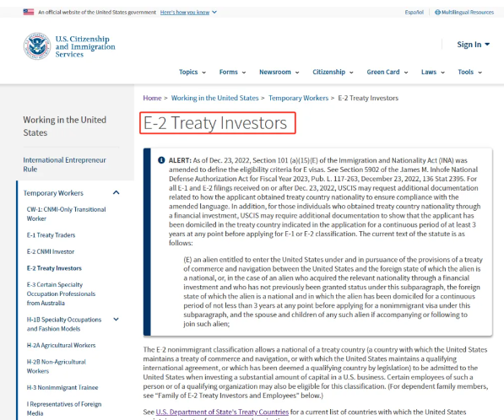The width and height of the screenshot is (504, 420).
Task: Select H-3 Nonimmigrant Trainee in sidebar
Action: [x=62, y=388]
